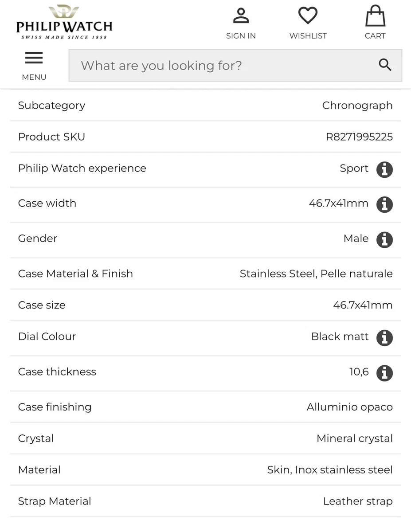Viewport: 411px width, 532px height.
Task: Select the SIGN IN label
Action: coord(241,36)
